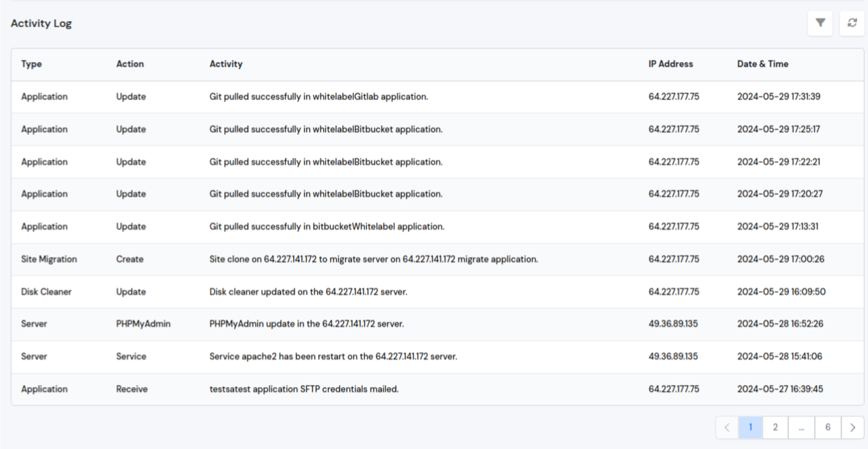Go to previous page arrow
868x449 pixels.
727,427
